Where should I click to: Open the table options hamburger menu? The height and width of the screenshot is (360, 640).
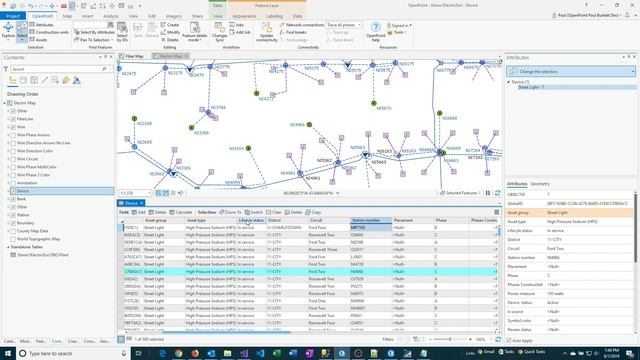click(496, 212)
